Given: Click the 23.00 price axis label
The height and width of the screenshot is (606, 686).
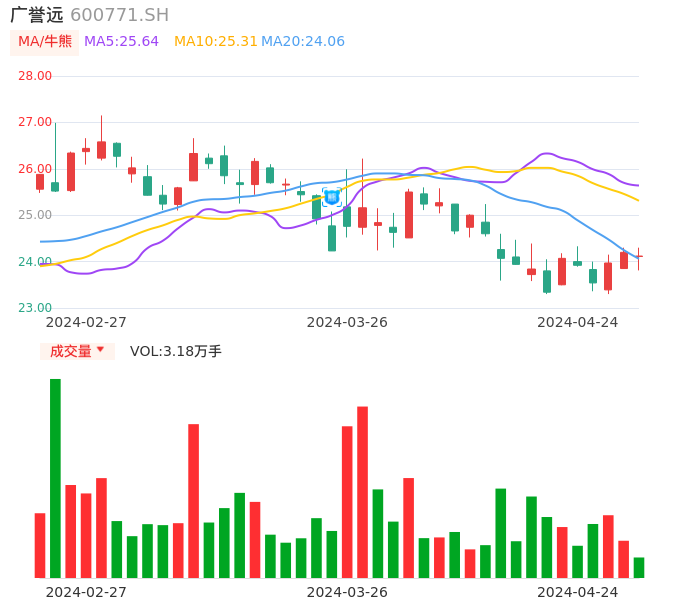Looking at the screenshot, I should 35,308.
